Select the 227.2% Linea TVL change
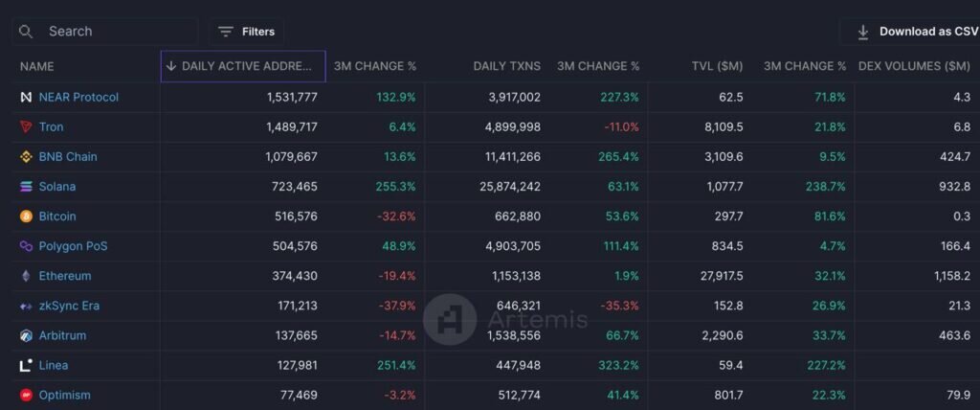Image resolution: width=980 pixels, height=410 pixels. point(826,366)
